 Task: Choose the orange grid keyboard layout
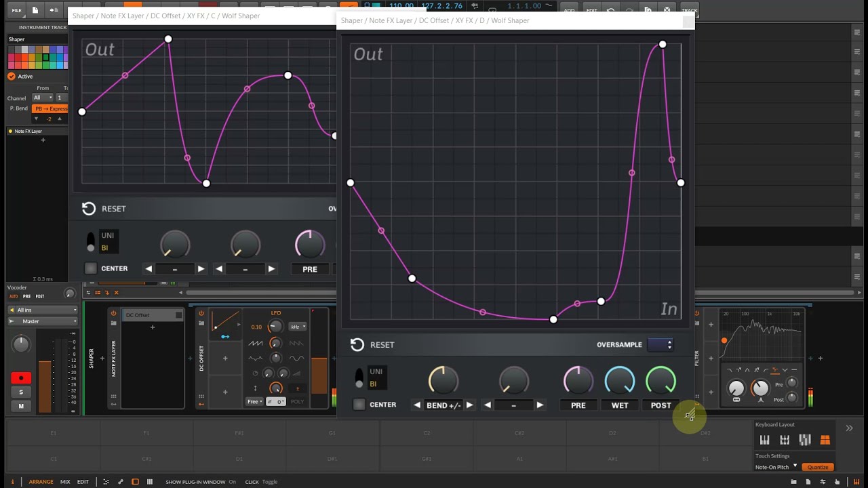(825, 440)
